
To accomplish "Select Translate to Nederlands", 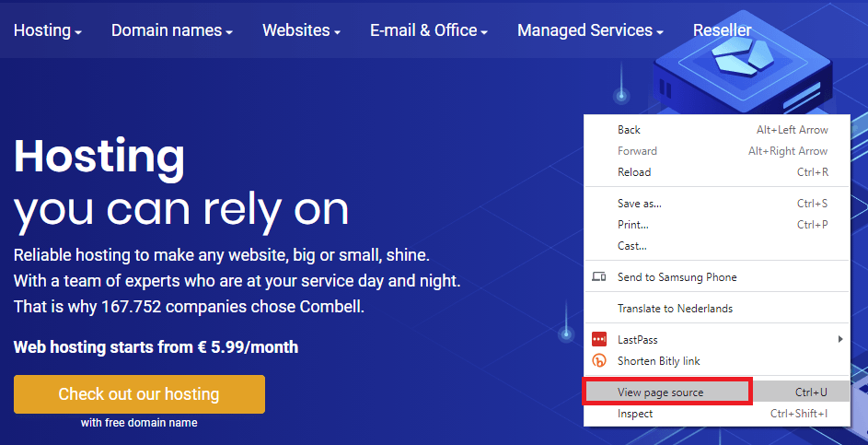I will click(717, 308).
